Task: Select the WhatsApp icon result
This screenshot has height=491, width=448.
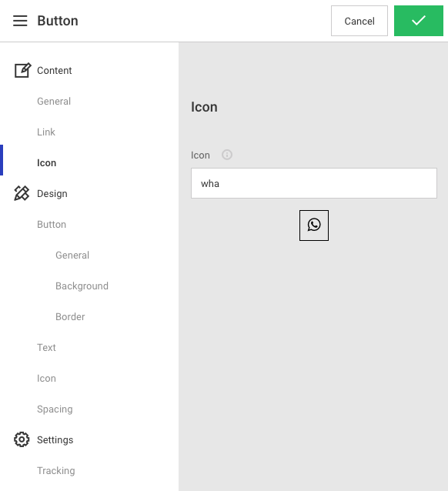Action: pyautogui.click(x=314, y=225)
